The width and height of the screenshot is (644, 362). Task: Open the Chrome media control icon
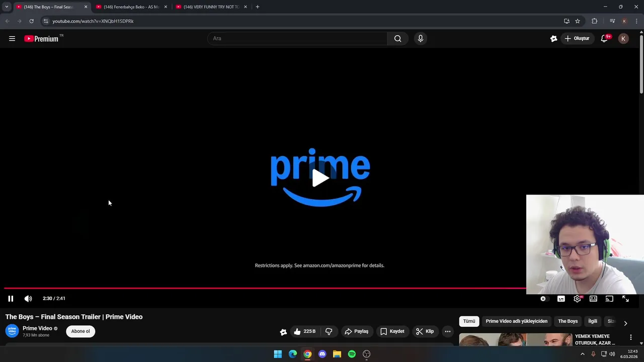612,21
